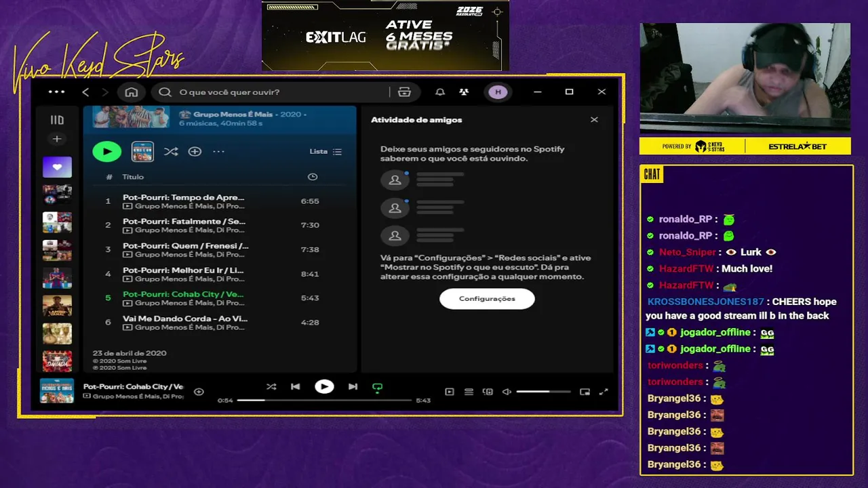Click the third friend placeholder avatar
868x488 pixels.
click(x=395, y=236)
